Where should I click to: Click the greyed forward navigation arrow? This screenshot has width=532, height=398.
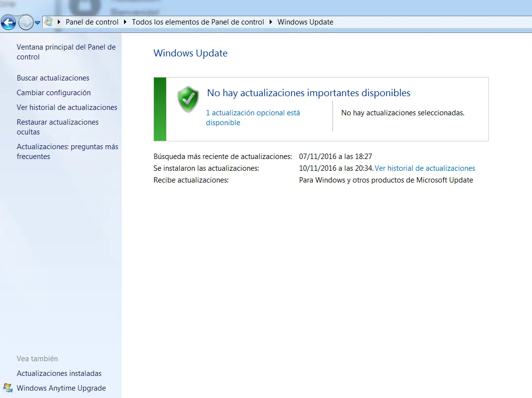pyautogui.click(x=26, y=23)
